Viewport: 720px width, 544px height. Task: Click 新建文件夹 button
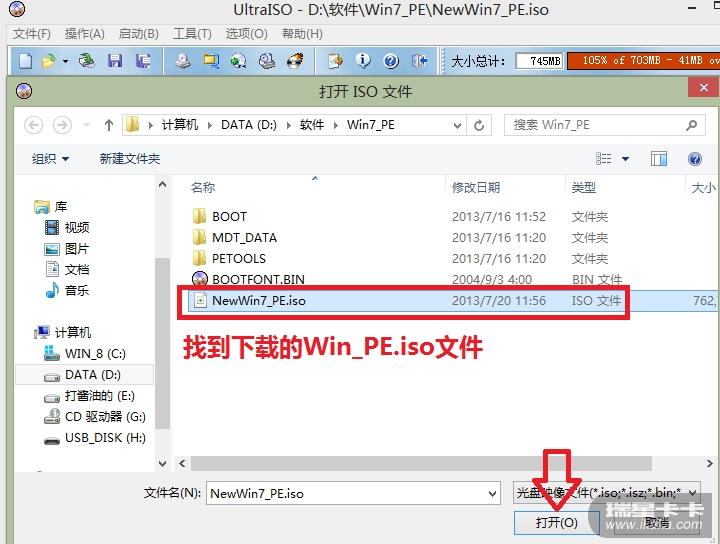[129, 159]
